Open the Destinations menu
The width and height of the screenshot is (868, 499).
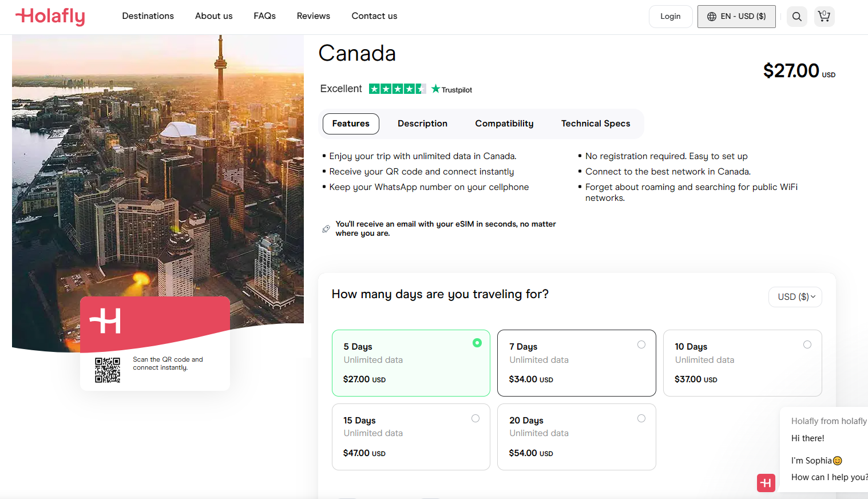coord(148,16)
